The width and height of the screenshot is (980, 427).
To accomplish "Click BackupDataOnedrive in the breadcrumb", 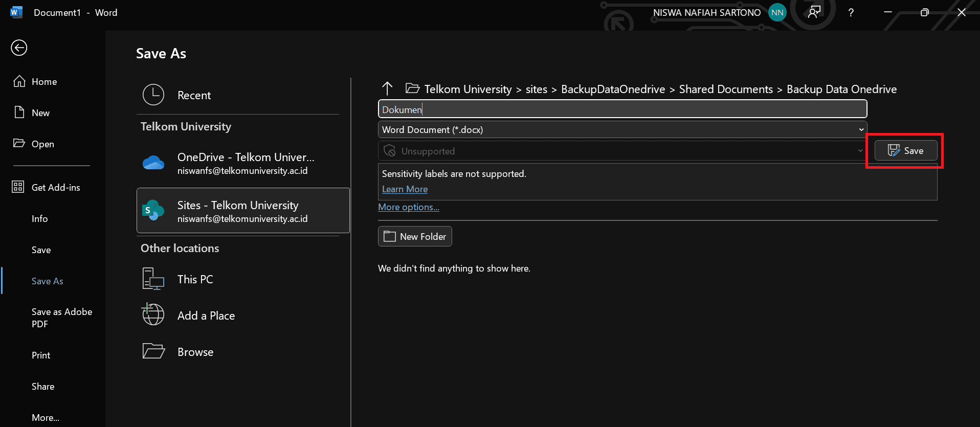I will pyautogui.click(x=613, y=89).
